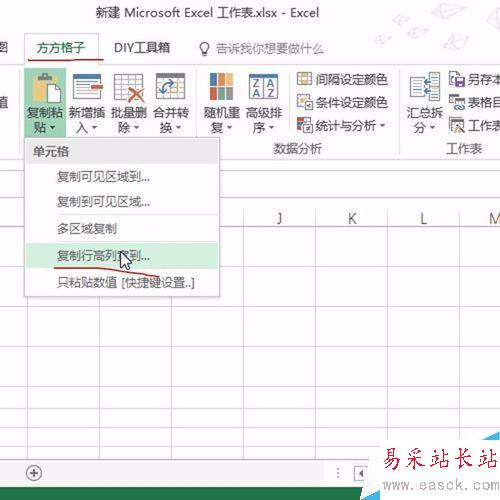500x500 pixels.
Task: Click the 高级排序 advanced sort icon
Action: (x=263, y=87)
